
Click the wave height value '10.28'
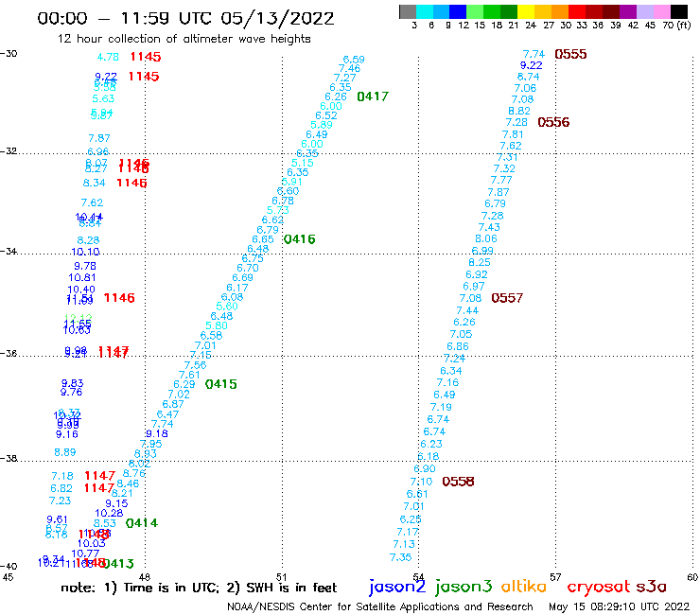[109, 513]
